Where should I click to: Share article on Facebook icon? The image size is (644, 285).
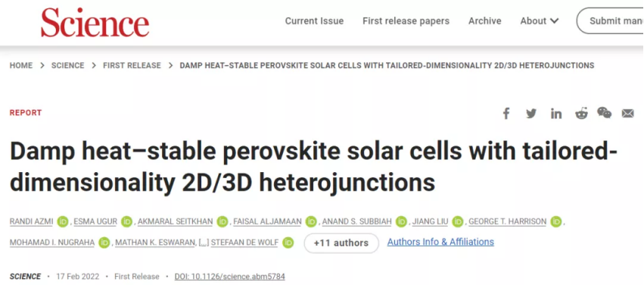(x=506, y=114)
